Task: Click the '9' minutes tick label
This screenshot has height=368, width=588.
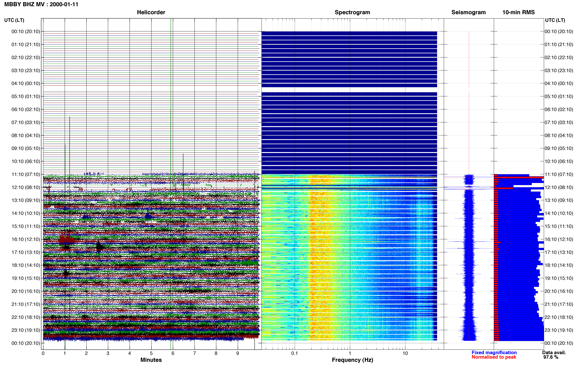Action: pos(238,353)
